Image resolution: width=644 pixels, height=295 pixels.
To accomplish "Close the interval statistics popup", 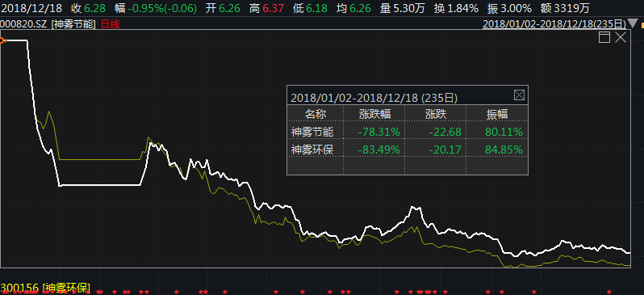I will click(519, 95).
